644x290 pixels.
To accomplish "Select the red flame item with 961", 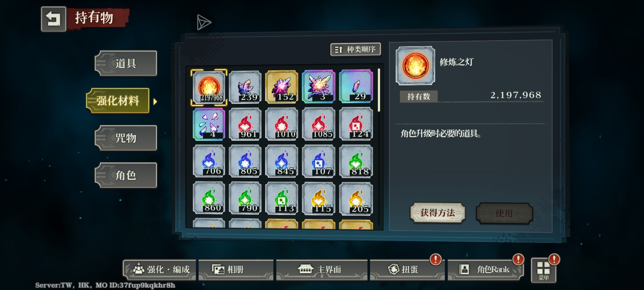I will click(245, 124).
